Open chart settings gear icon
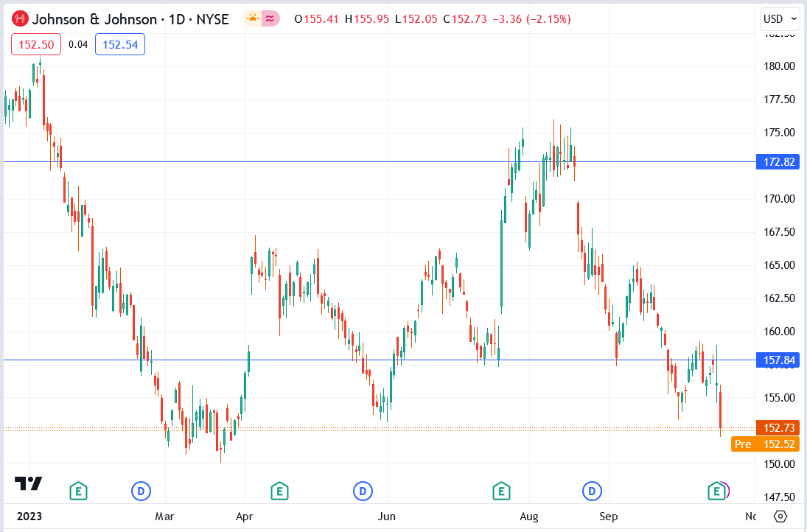Image resolution: width=807 pixels, height=532 pixels. [780, 516]
